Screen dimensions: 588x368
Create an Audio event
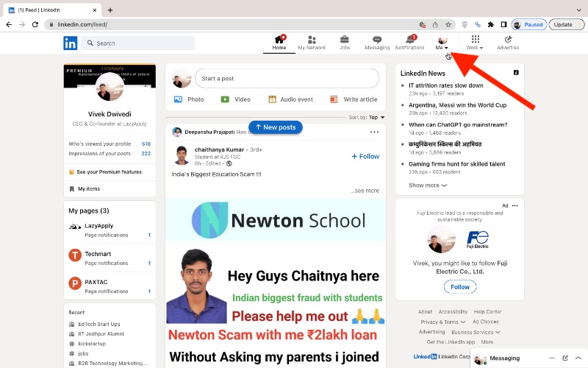tap(290, 99)
